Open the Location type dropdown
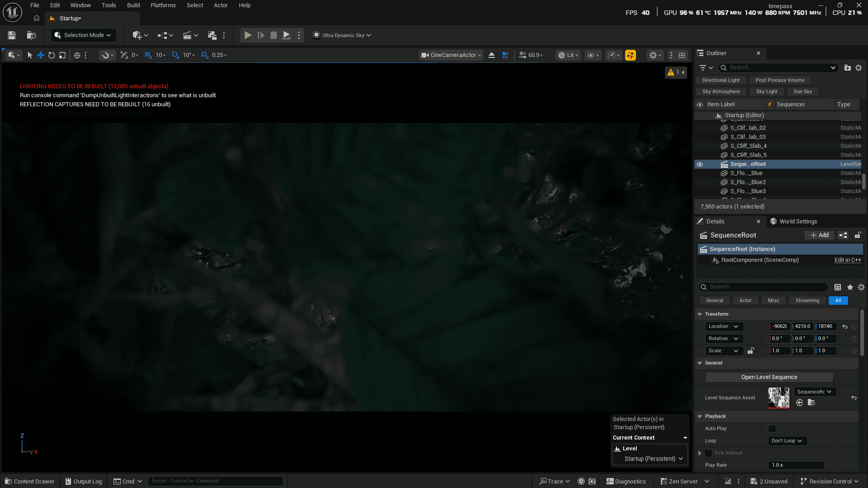The width and height of the screenshot is (868, 488). tap(724, 327)
